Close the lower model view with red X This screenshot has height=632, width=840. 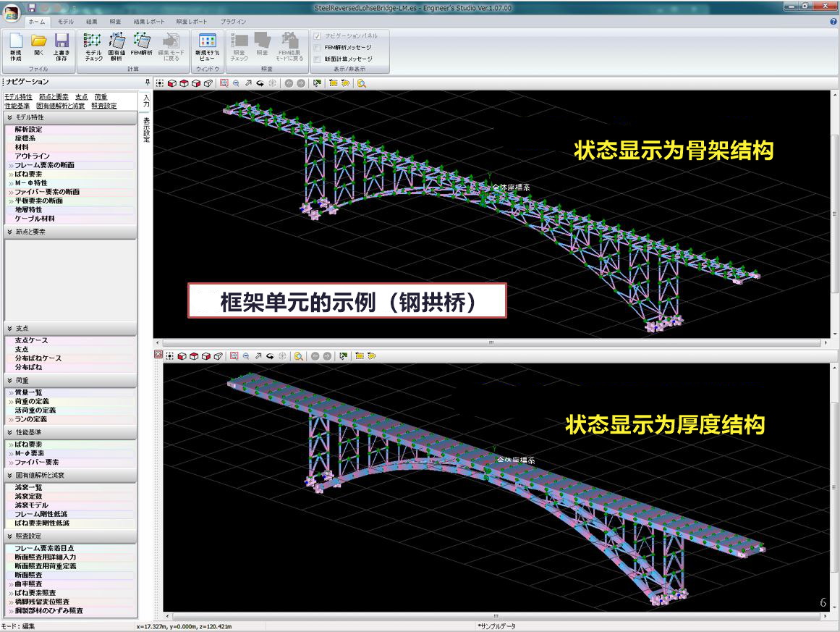pyautogui.click(x=158, y=354)
